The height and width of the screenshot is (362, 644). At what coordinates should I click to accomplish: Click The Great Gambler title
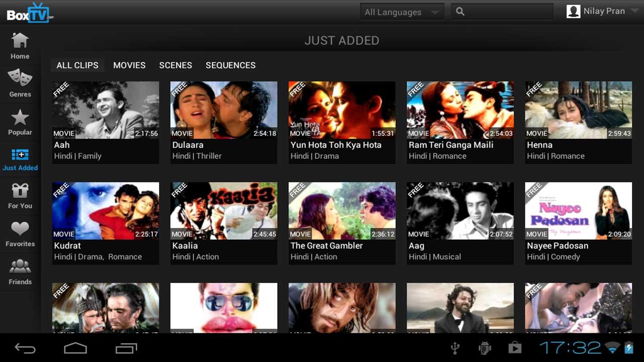327,245
